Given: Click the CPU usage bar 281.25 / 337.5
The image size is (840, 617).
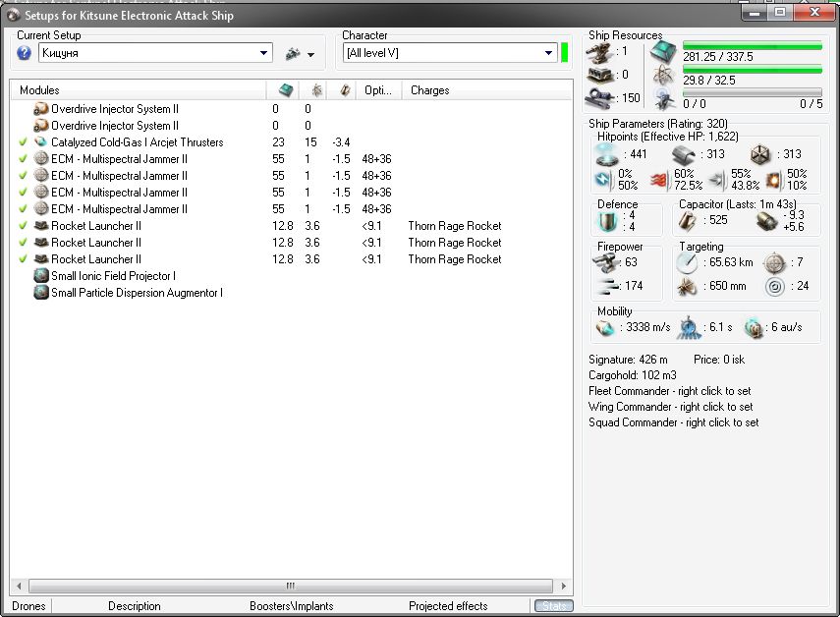Looking at the screenshot, I should click(753, 46).
